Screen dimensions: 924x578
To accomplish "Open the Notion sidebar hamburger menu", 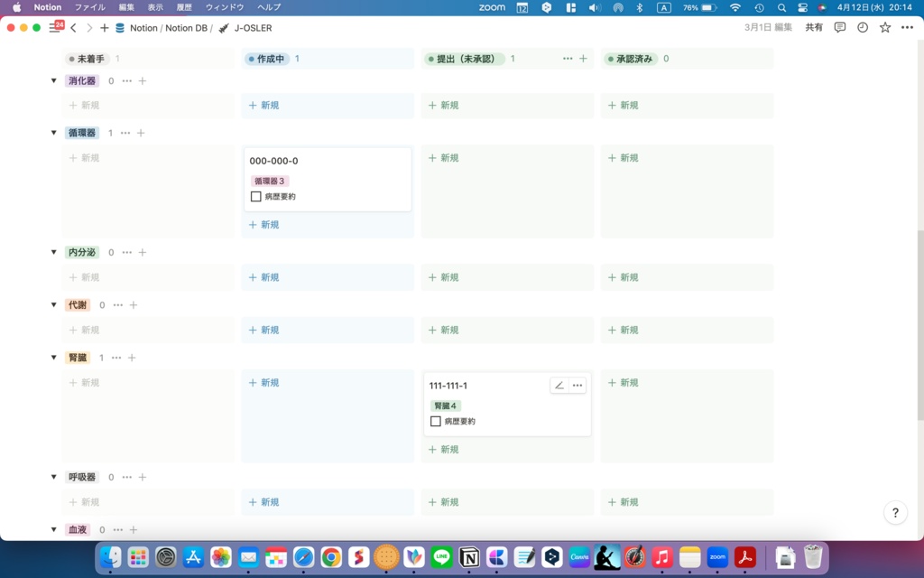I will click(x=54, y=28).
